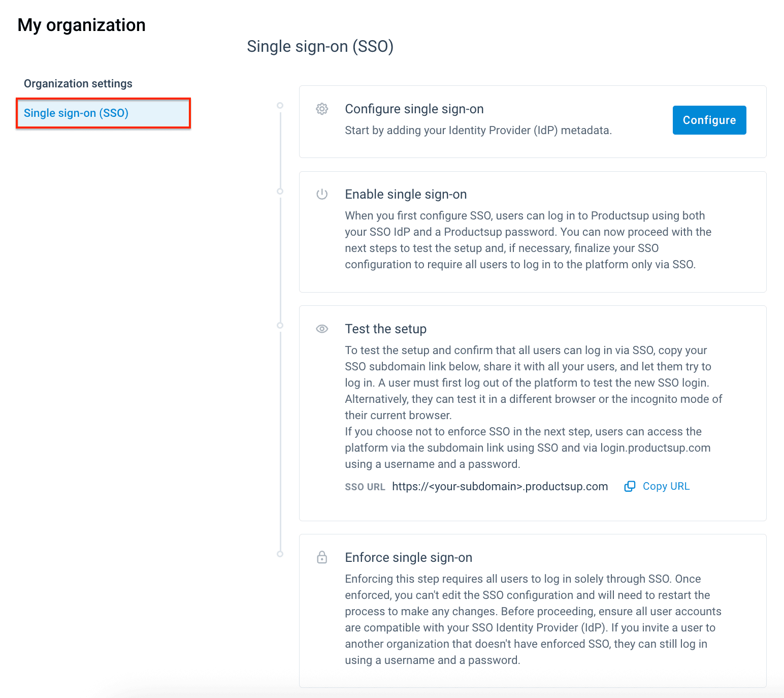
Task: Click the Test the setup card title
Action: pyautogui.click(x=385, y=329)
